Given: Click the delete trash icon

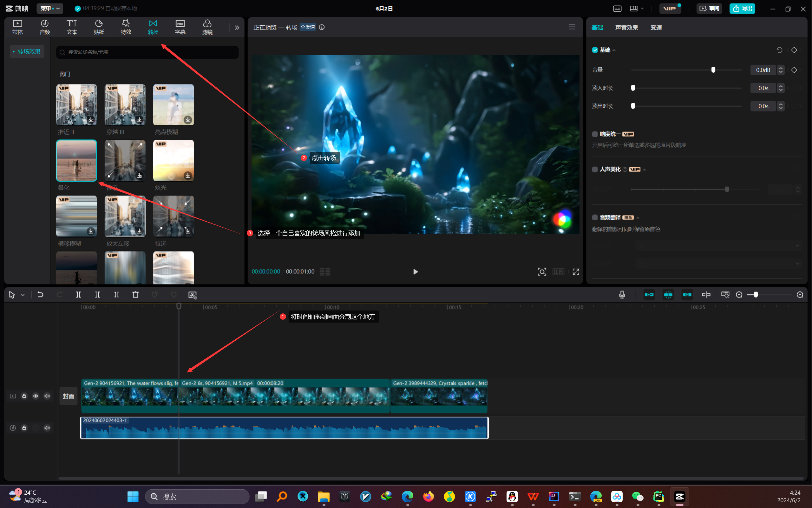Looking at the screenshot, I should (135, 295).
